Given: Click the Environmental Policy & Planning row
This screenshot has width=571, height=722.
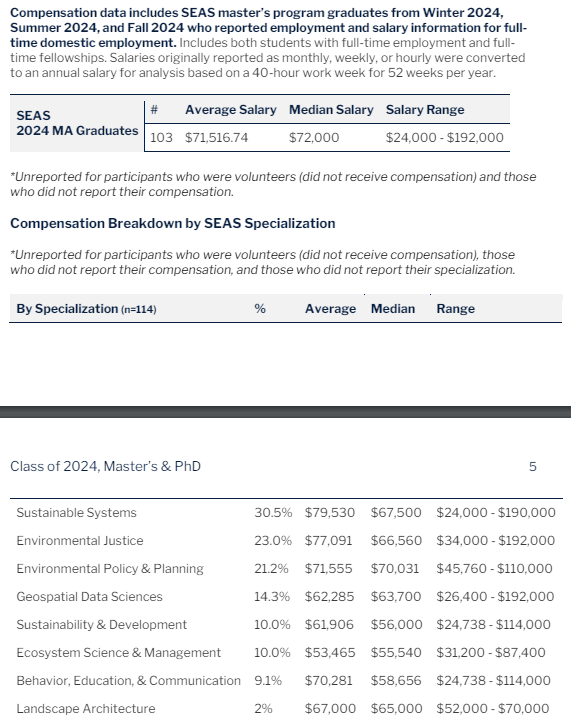Looking at the screenshot, I should tap(286, 569).
